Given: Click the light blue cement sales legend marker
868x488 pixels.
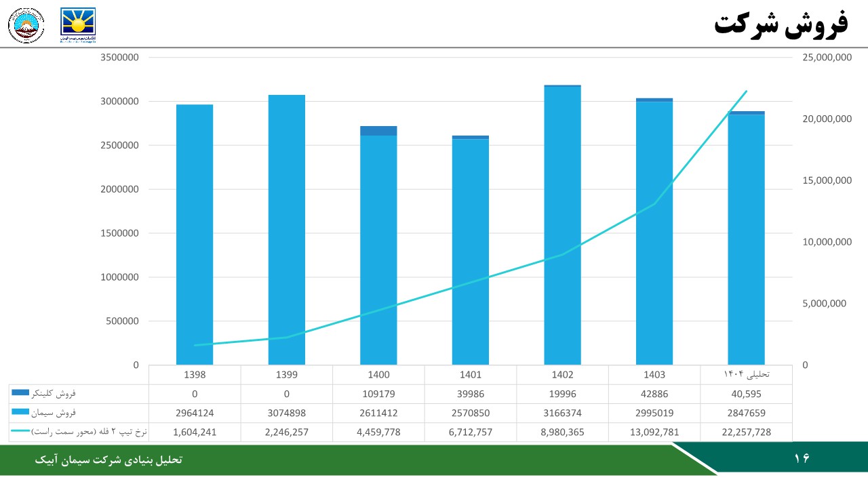Looking at the screenshot, I should (x=20, y=412).
